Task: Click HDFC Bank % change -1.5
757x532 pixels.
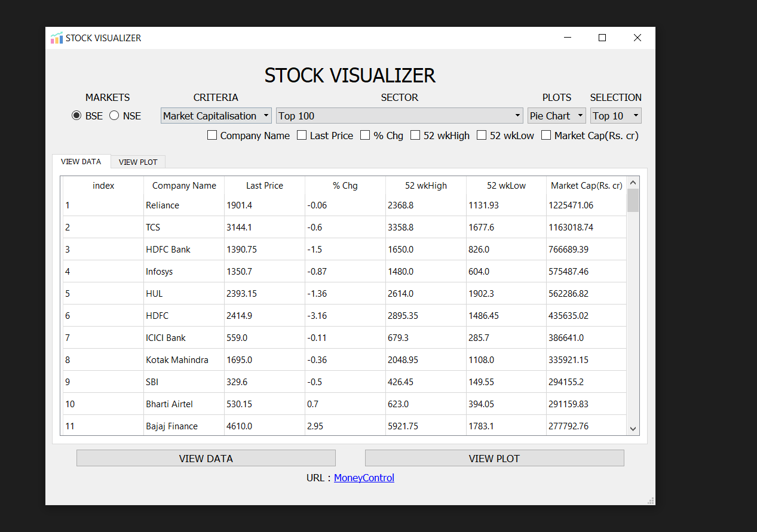Action: coord(345,250)
